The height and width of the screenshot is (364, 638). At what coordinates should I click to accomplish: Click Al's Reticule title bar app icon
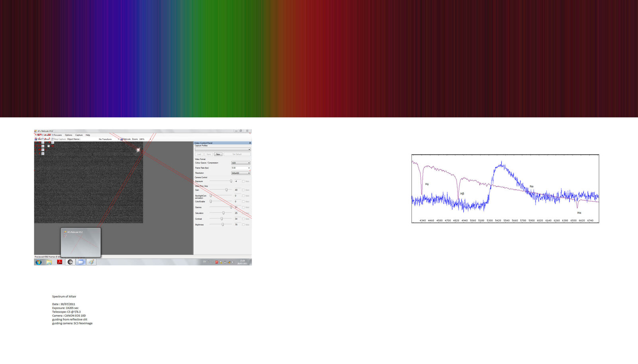[x=35, y=131]
